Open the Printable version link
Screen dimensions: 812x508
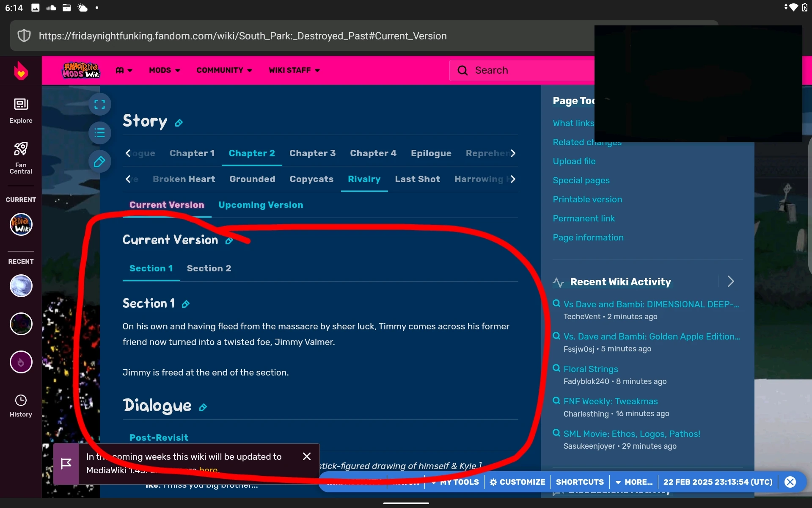click(587, 199)
